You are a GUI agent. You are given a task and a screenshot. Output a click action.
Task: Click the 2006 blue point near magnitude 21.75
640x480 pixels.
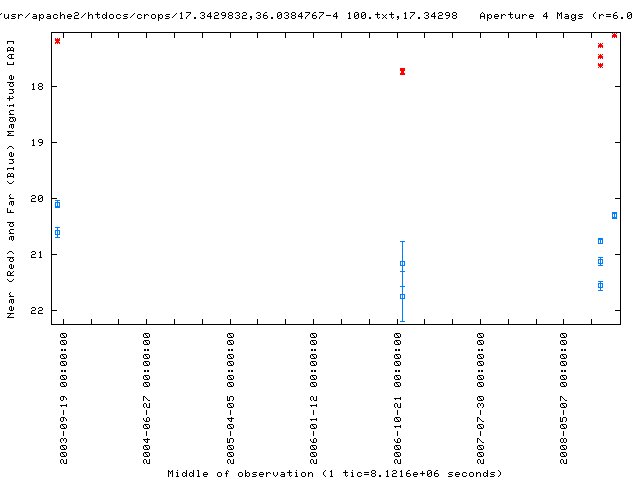[402, 297]
